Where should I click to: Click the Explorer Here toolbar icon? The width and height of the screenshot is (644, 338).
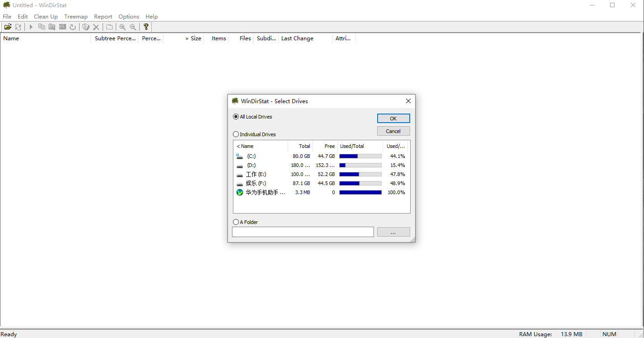pos(52,27)
